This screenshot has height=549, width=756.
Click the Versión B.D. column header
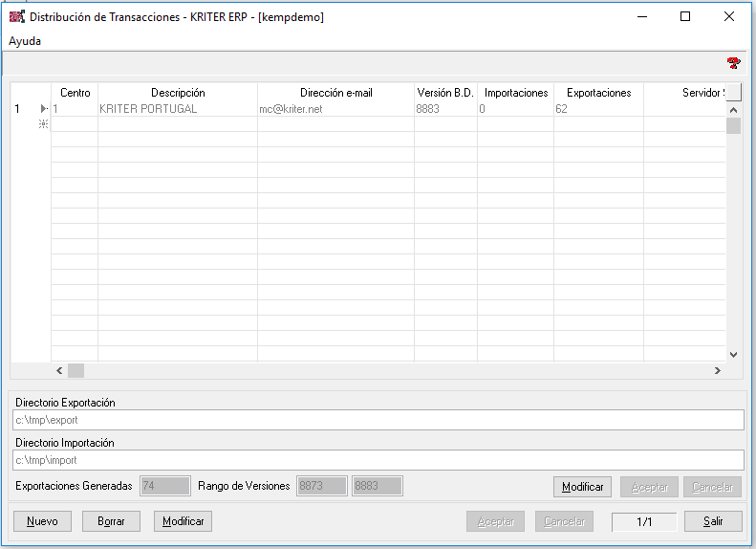(x=445, y=93)
